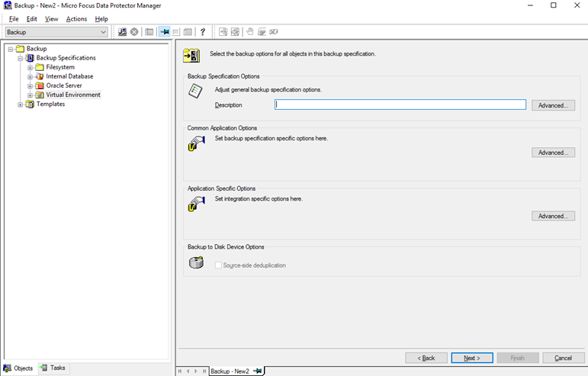
Task: Focus the Description text field
Action: [x=400, y=104]
